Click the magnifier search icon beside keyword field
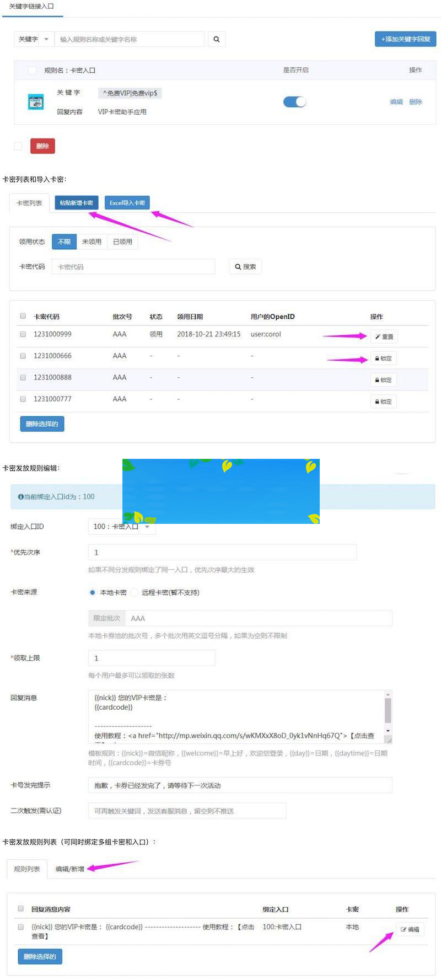This screenshot has width=441, height=980. coord(216,39)
